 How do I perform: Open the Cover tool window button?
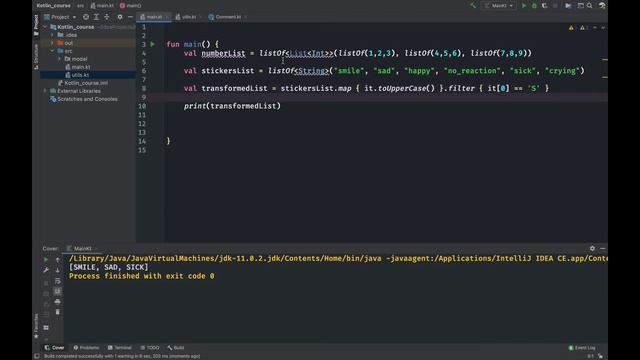[x=54, y=348]
